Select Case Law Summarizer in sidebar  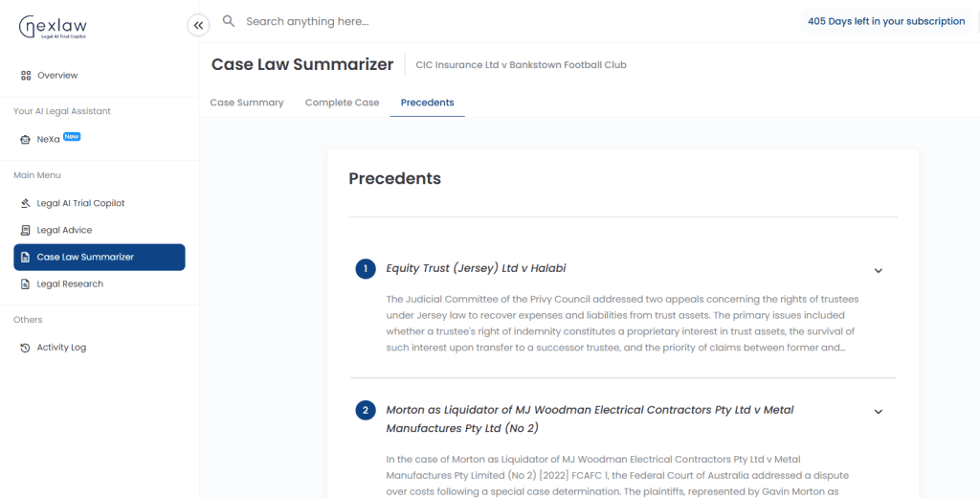[x=100, y=257]
